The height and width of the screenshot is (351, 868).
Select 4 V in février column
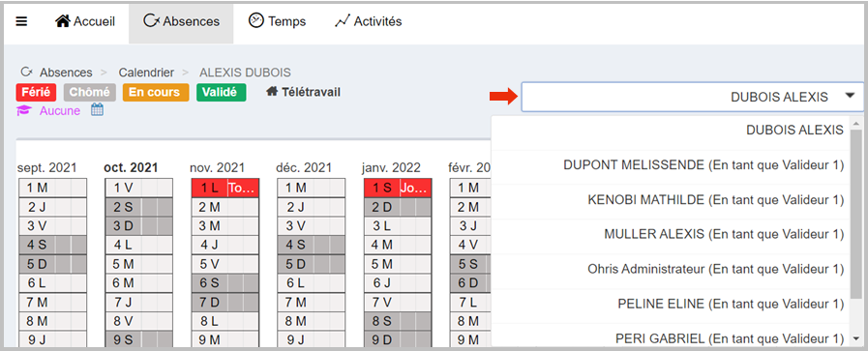(x=471, y=245)
